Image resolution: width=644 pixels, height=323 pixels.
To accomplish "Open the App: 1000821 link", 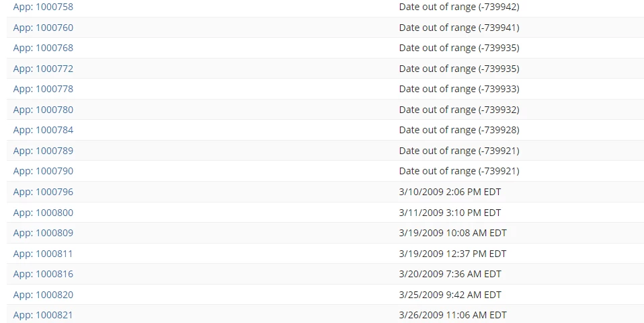I will point(43,315).
